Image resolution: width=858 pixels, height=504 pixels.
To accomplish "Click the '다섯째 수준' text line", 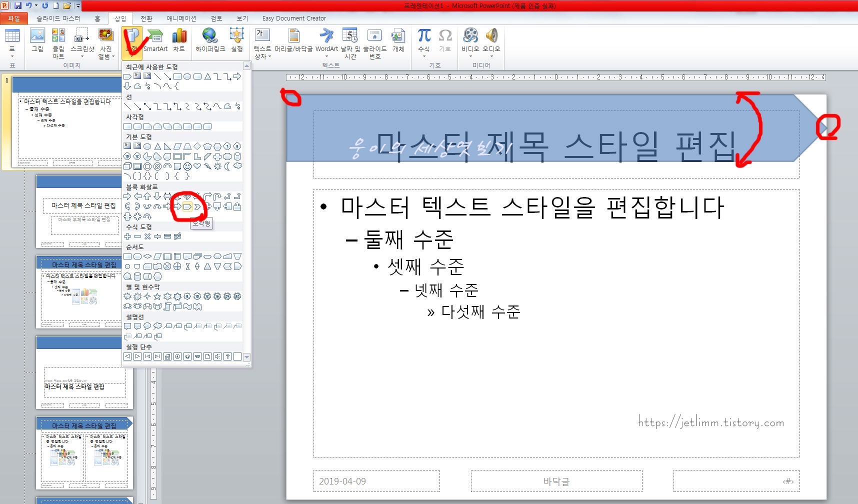I will [x=480, y=311].
